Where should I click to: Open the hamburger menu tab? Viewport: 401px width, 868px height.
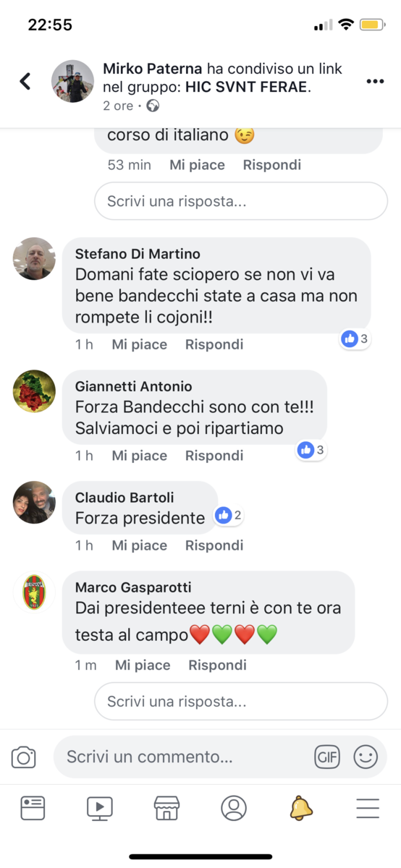(368, 808)
